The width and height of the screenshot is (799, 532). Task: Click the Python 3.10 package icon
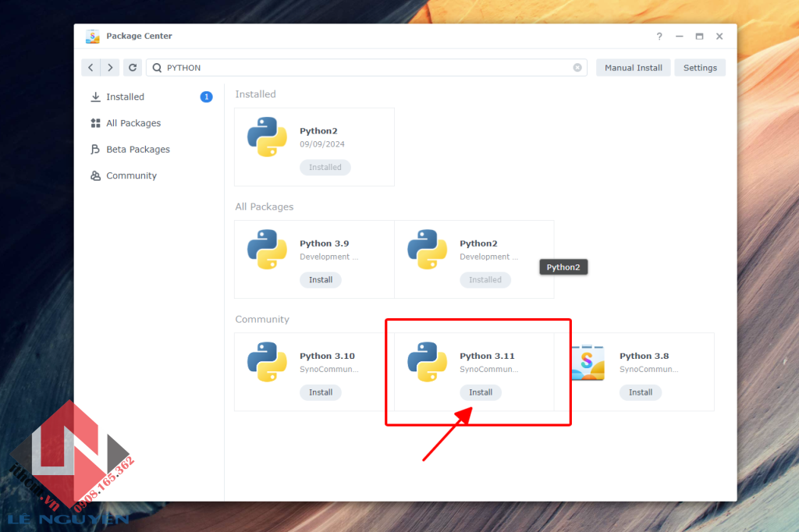point(267,362)
